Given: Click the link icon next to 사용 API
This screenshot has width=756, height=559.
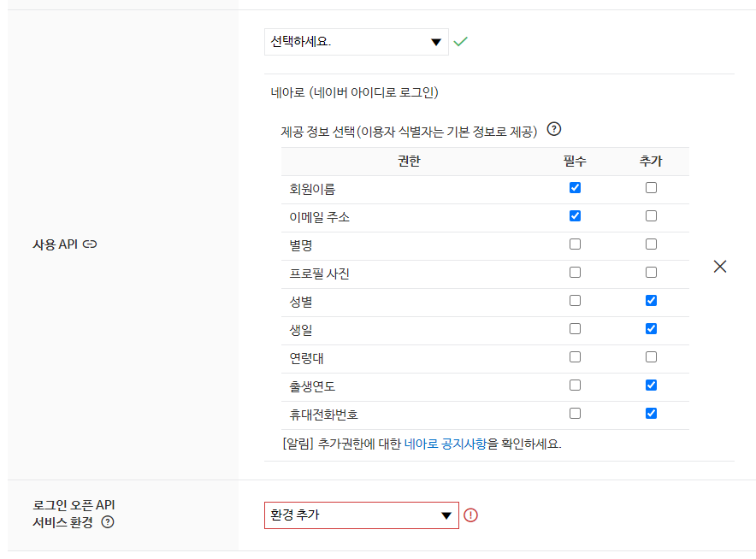Looking at the screenshot, I should coord(90,244).
